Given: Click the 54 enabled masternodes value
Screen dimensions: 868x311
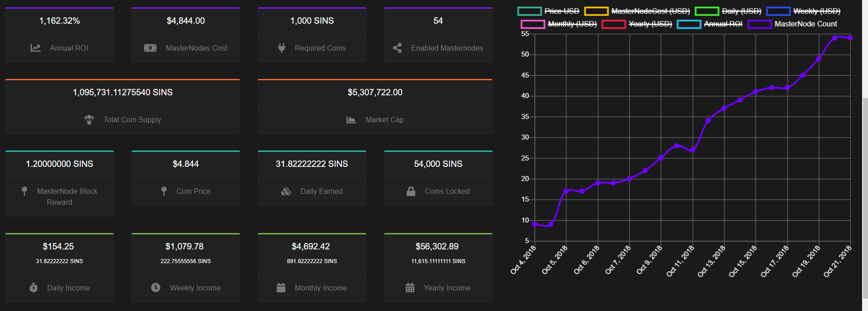Looking at the screenshot, I should pos(438,21).
